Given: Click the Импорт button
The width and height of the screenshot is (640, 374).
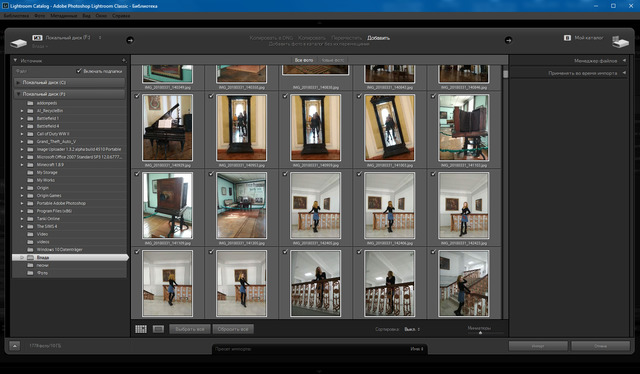Looking at the screenshot, I should pos(538,346).
